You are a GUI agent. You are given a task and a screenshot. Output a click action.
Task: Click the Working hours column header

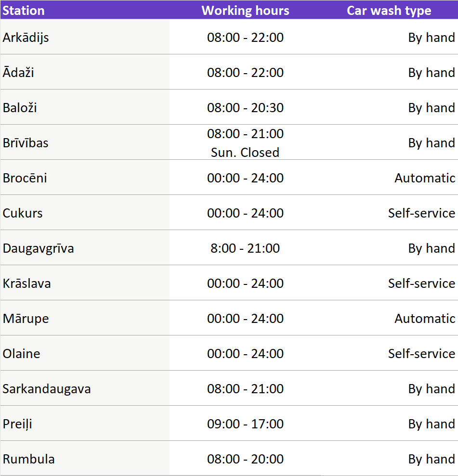coord(245,11)
